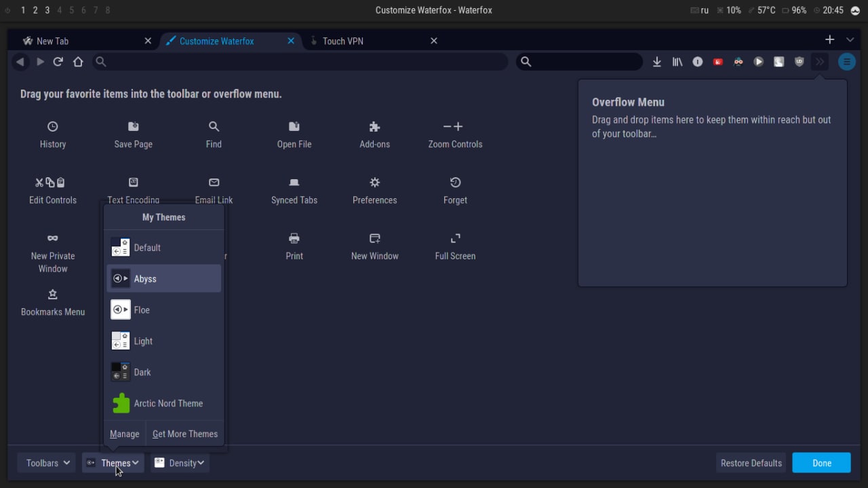This screenshot has width=868, height=488.
Task: Select the Light theme
Action: 163,341
